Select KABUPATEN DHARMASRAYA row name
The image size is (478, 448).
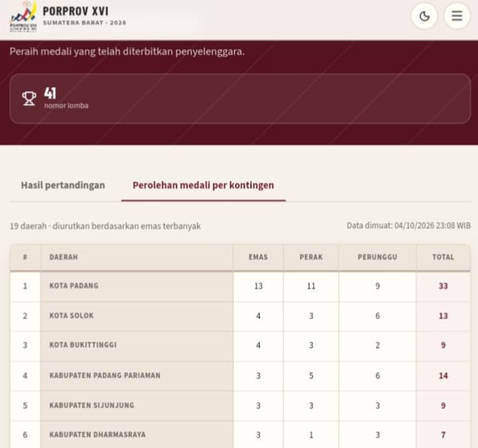click(x=97, y=434)
